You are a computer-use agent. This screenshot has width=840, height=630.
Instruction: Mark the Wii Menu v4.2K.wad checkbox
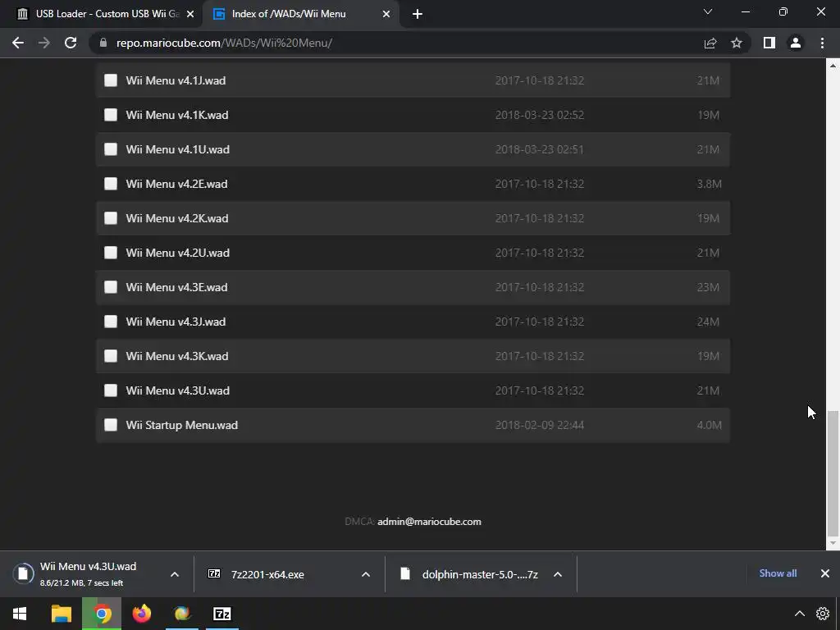[111, 218]
